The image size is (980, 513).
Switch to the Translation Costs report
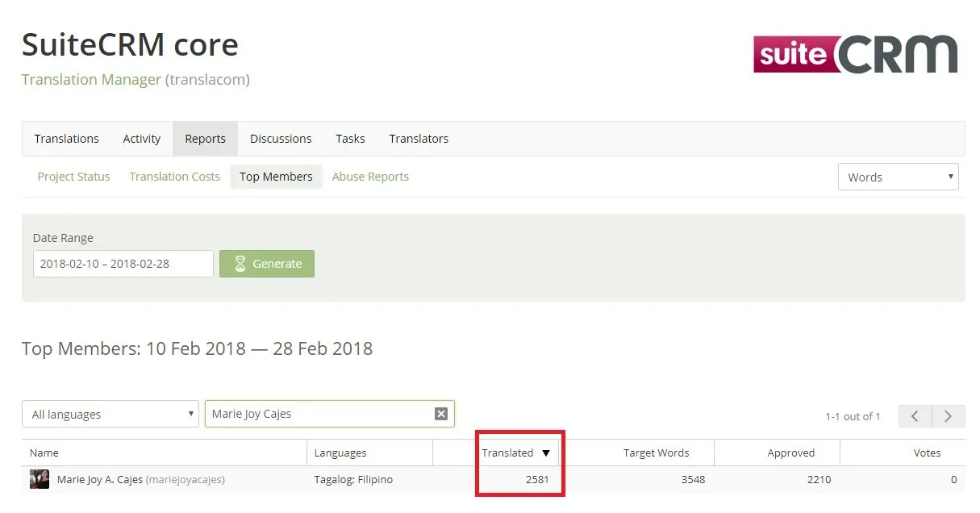pos(174,177)
